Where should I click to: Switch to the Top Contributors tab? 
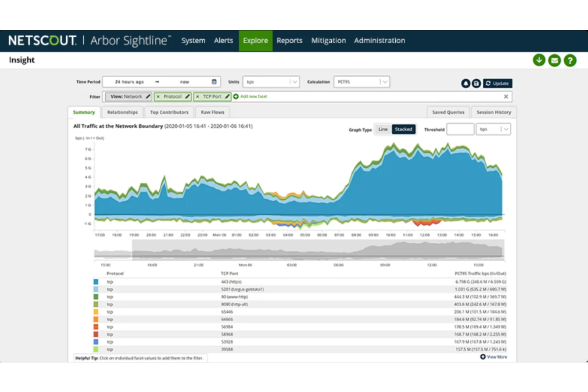[x=169, y=112]
